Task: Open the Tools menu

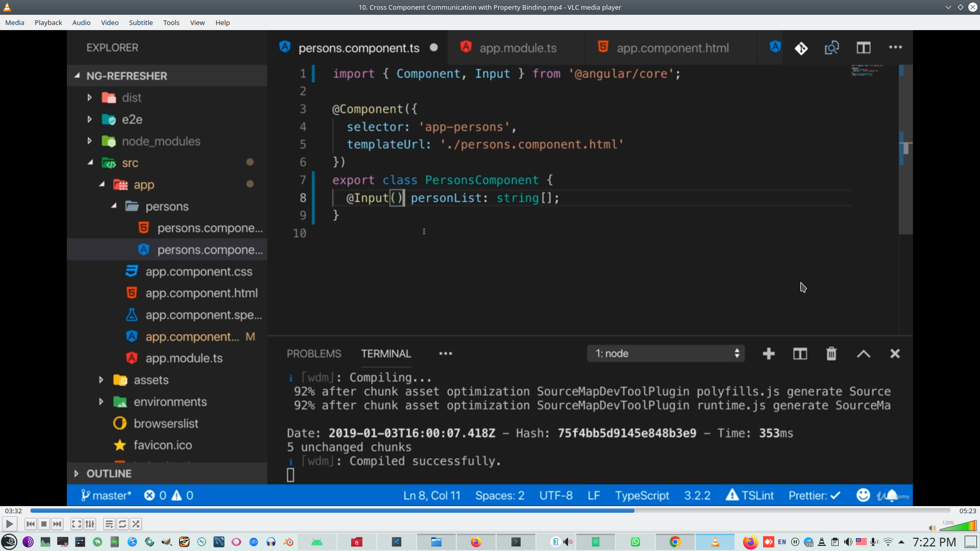Action: tap(171, 22)
